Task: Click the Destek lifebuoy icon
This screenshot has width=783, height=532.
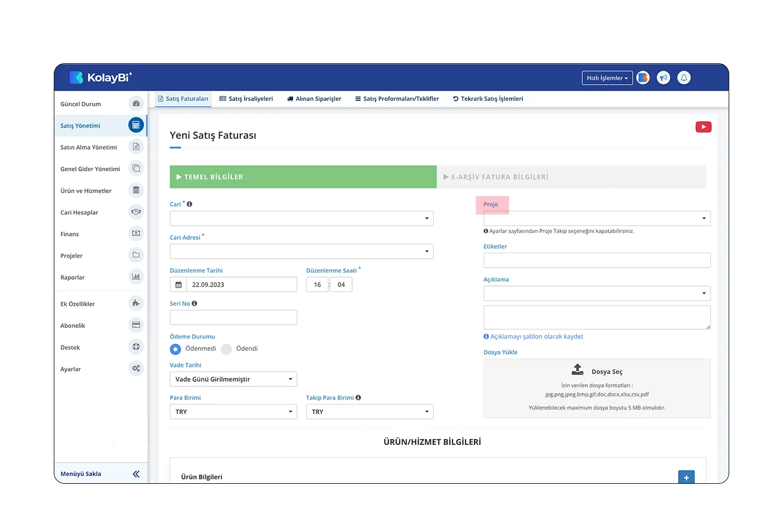Action: tap(136, 347)
